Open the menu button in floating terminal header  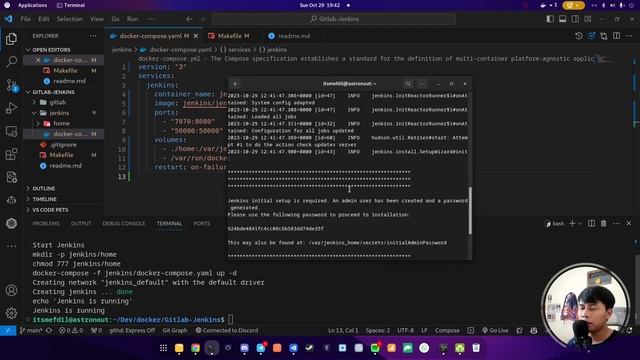(x=422, y=84)
